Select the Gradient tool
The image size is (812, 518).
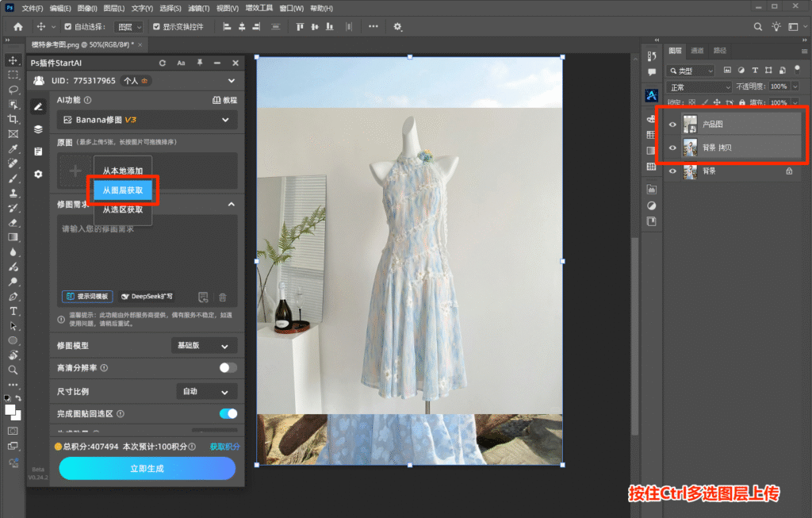pos(13,237)
